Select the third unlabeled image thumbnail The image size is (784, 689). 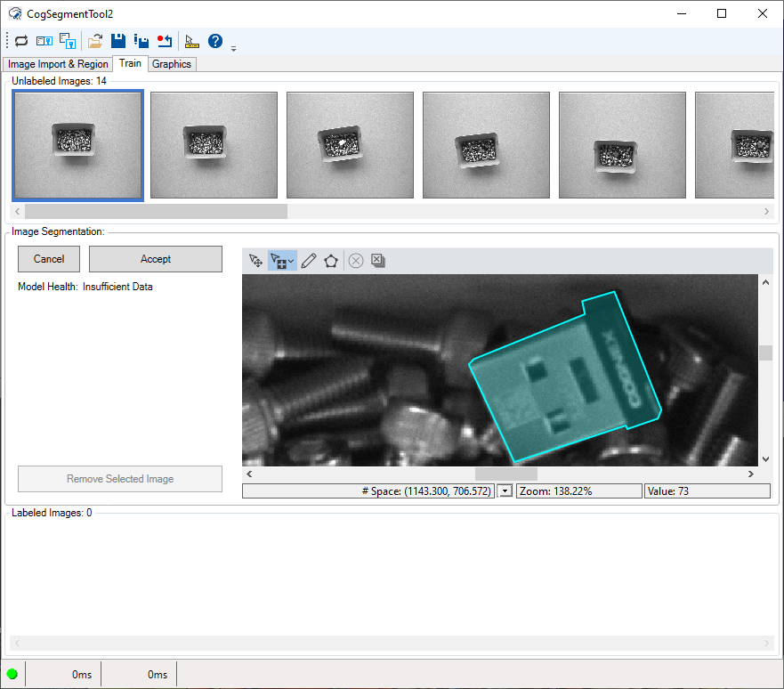[350, 144]
